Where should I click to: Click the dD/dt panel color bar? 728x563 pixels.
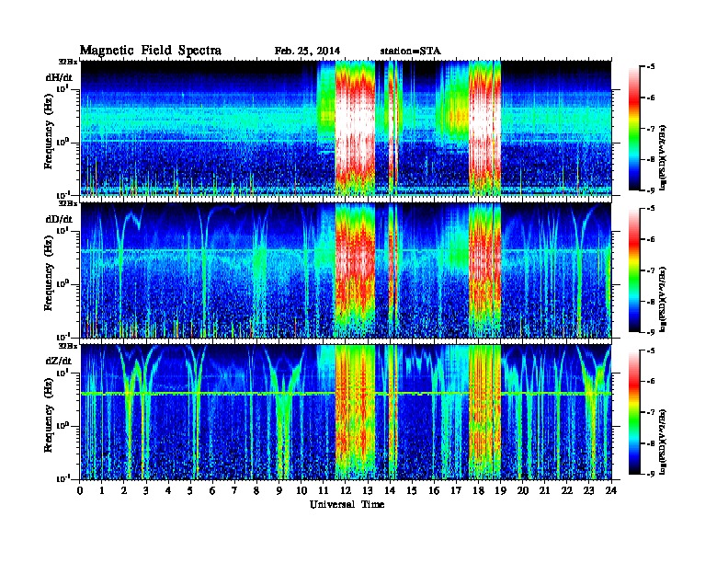click(634, 270)
